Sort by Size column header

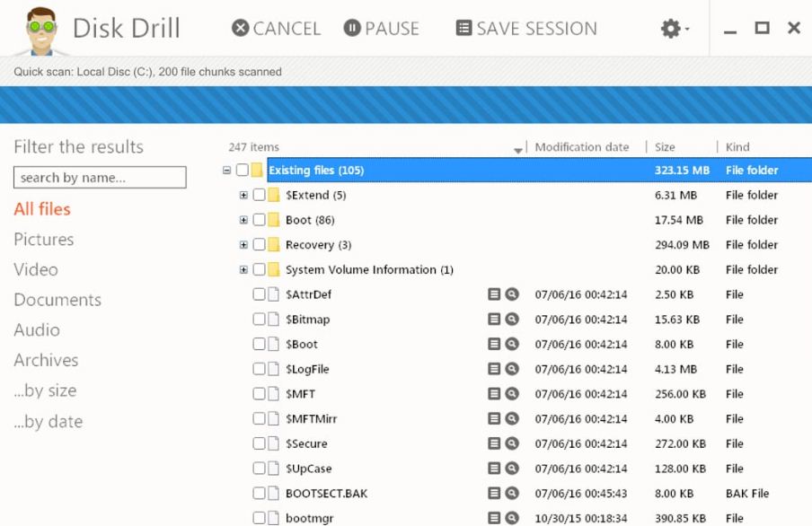tap(665, 147)
